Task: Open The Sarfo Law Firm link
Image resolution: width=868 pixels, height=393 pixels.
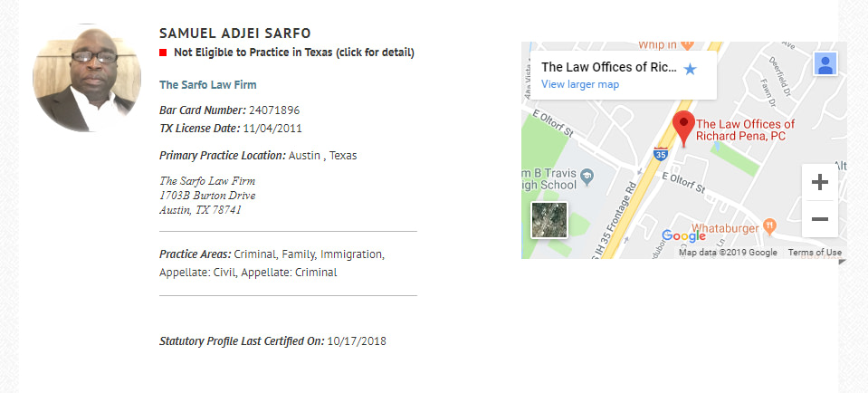Action: pyautogui.click(x=207, y=85)
